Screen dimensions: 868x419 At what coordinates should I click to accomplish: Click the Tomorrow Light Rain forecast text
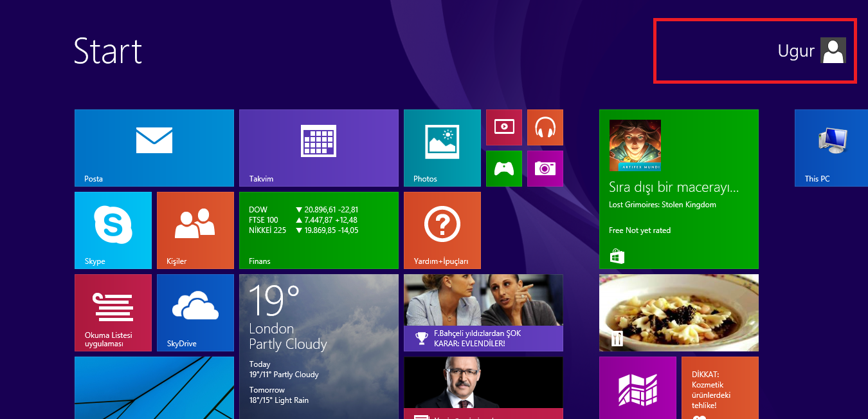pyautogui.click(x=279, y=395)
